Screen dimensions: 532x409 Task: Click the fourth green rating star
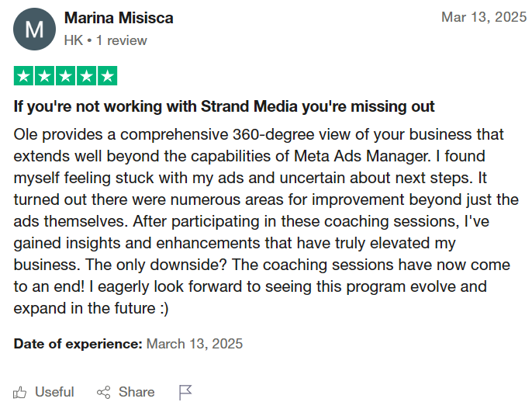coord(87,76)
